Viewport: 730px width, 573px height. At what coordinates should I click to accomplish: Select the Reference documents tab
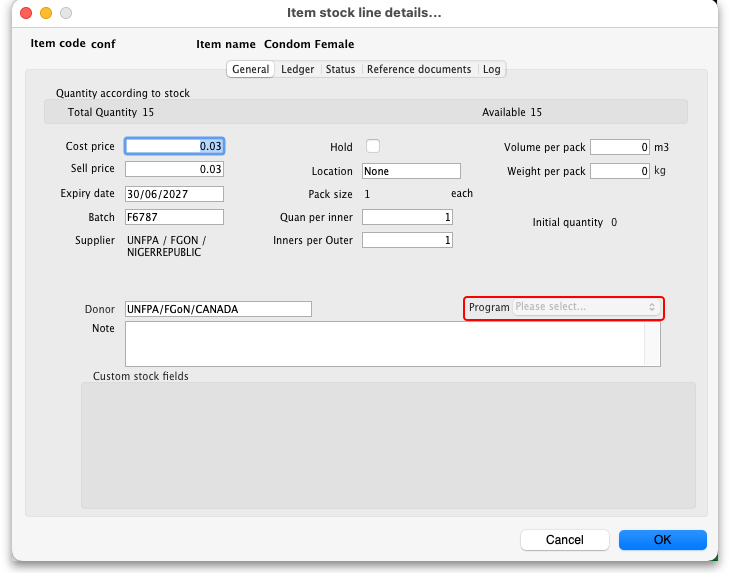418,69
